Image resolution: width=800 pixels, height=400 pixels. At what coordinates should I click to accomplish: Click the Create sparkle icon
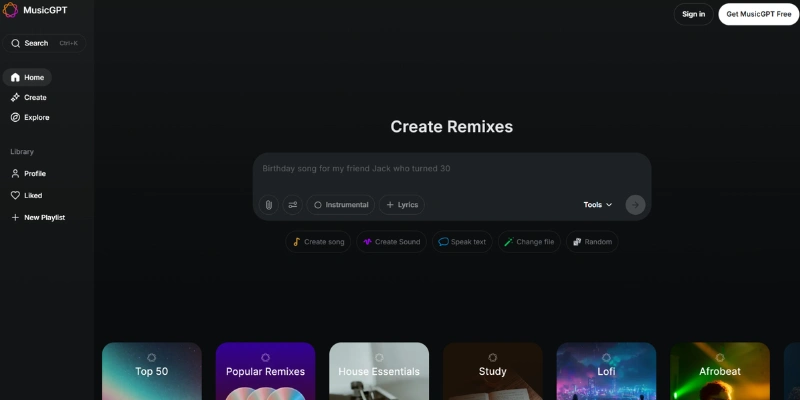point(15,97)
